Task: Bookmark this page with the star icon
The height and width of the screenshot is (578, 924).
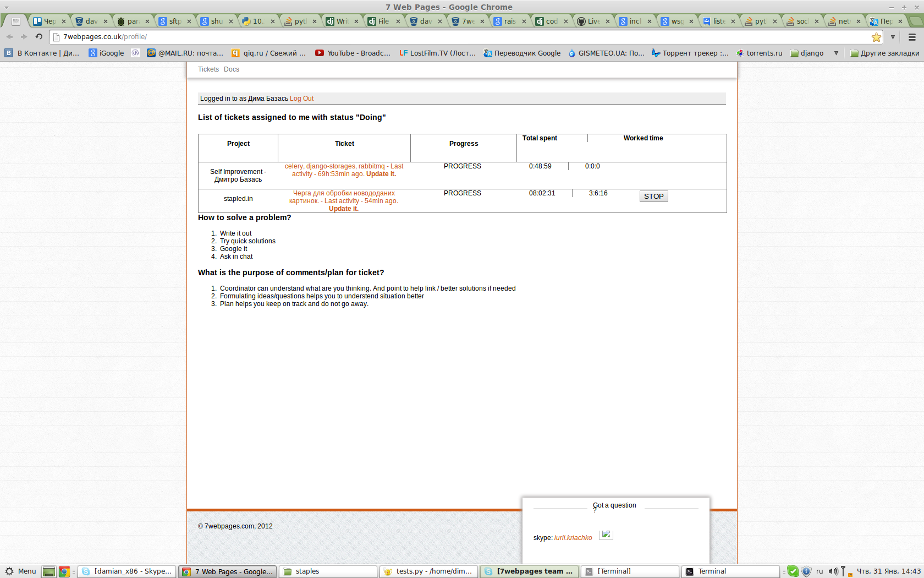Action: 876,37
